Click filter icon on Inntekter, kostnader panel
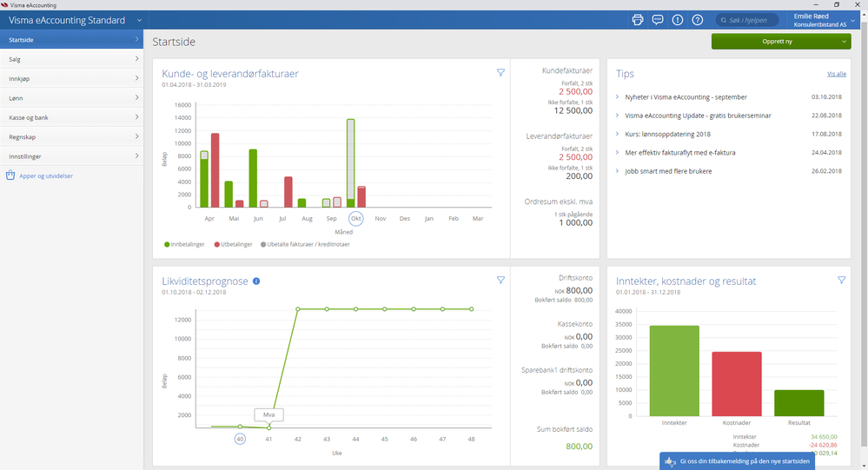Image resolution: width=868 pixels, height=470 pixels. (841, 281)
